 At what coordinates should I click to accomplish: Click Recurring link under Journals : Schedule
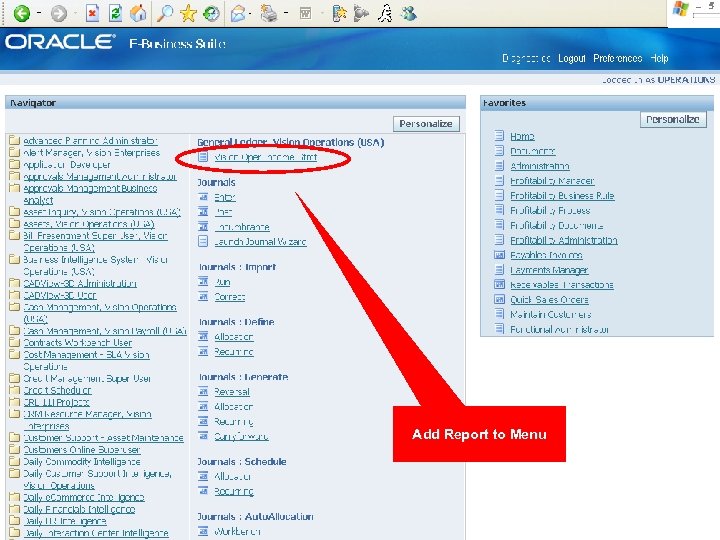(234, 491)
